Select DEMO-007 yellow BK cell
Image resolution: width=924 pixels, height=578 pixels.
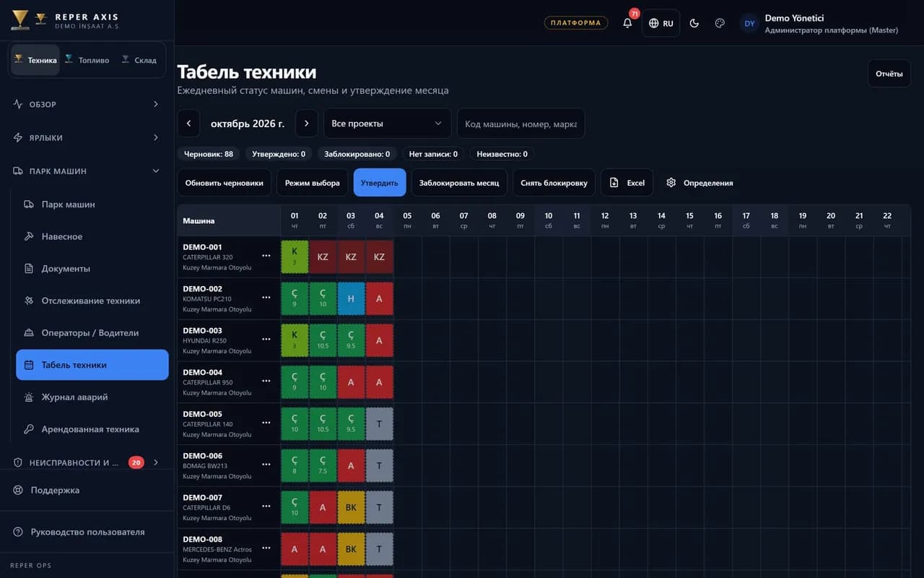pos(351,507)
